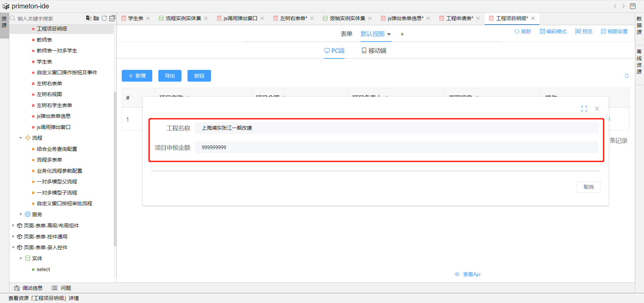Open the 默认视图 dropdown
Image resolution: width=644 pixels, height=303 pixels.
[x=376, y=34]
